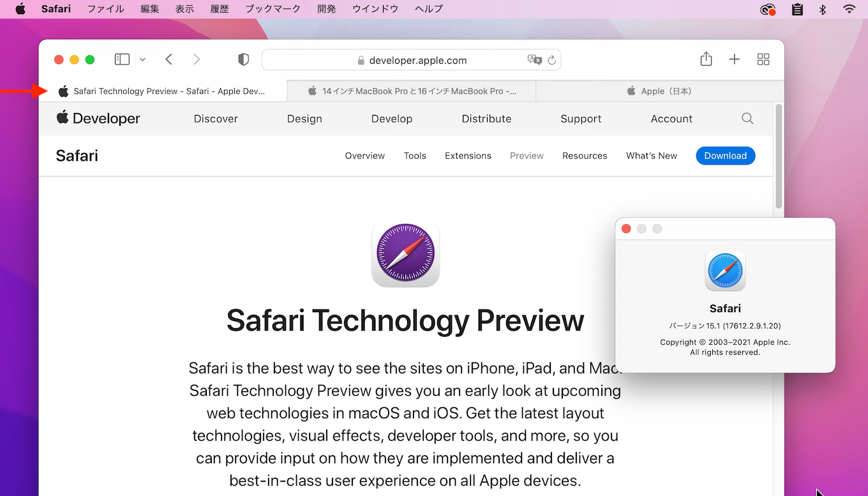This screenshot has height=496, width=868.
Task: Click the Apple Developer logo
Action: [x=98, y=118]
